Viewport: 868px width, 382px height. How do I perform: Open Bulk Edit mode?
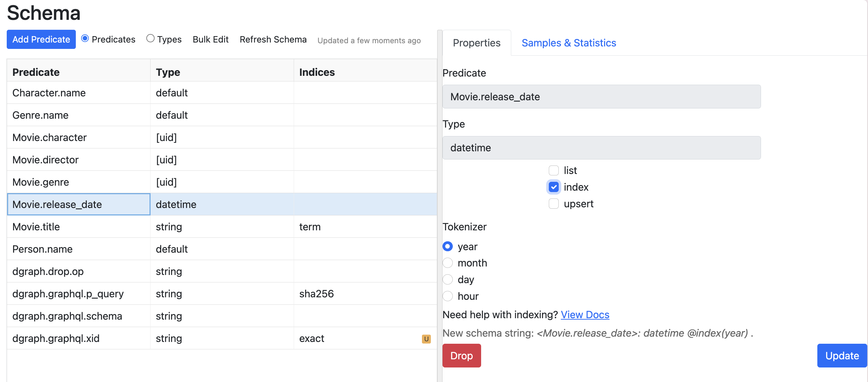(210, 39)
